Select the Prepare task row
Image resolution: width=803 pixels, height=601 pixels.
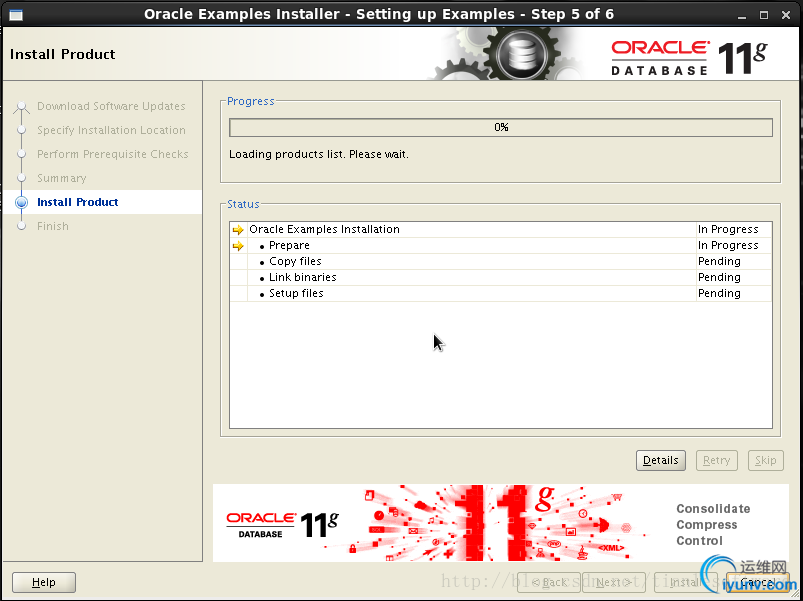[x=501, y=246]
